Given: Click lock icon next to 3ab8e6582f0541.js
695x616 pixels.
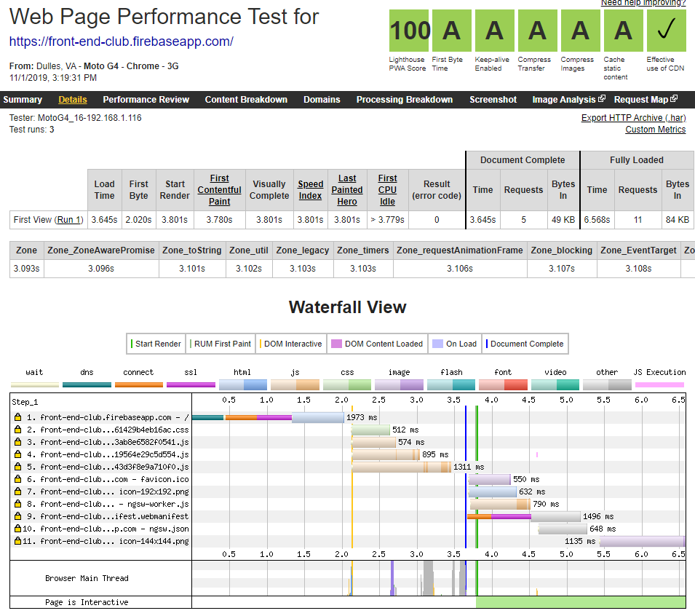Looking at the screenshot, I should tap(17, 442).
